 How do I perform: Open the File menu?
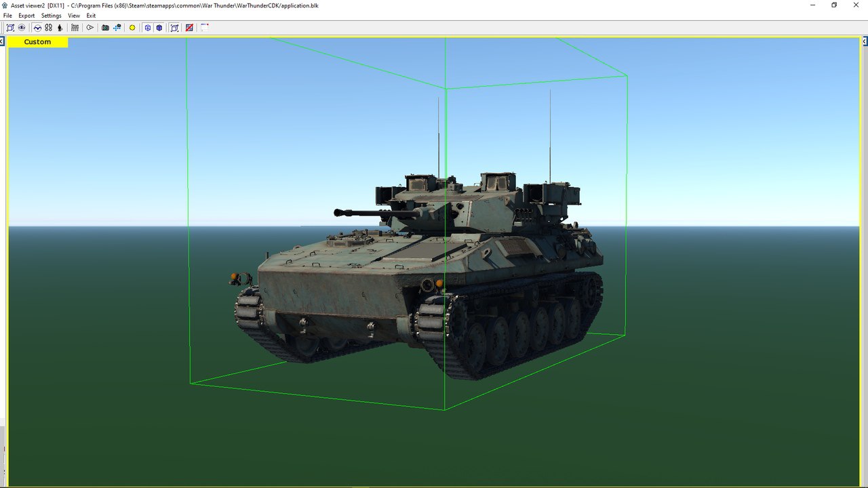[x=7, y=16]
